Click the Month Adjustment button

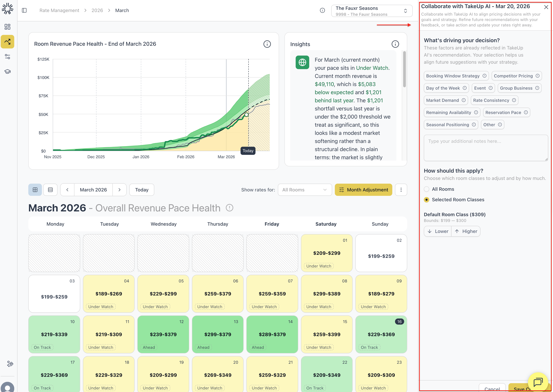click(x=363, y=190)
